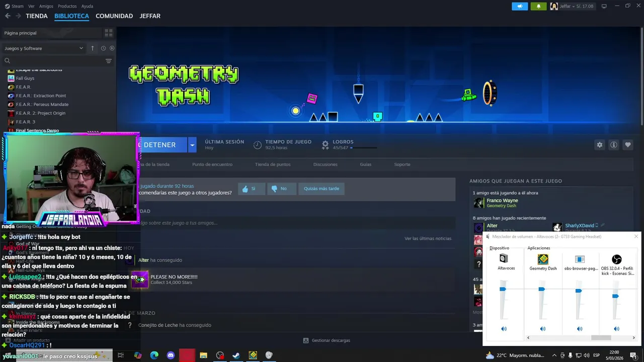
Task: Open Discusiones tab
Action: point(325,164)
